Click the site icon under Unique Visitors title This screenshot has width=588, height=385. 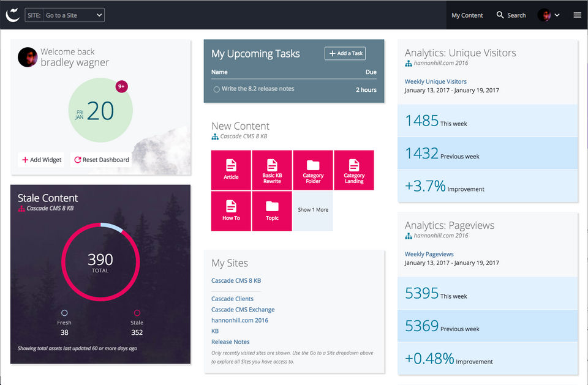(409, 64)
